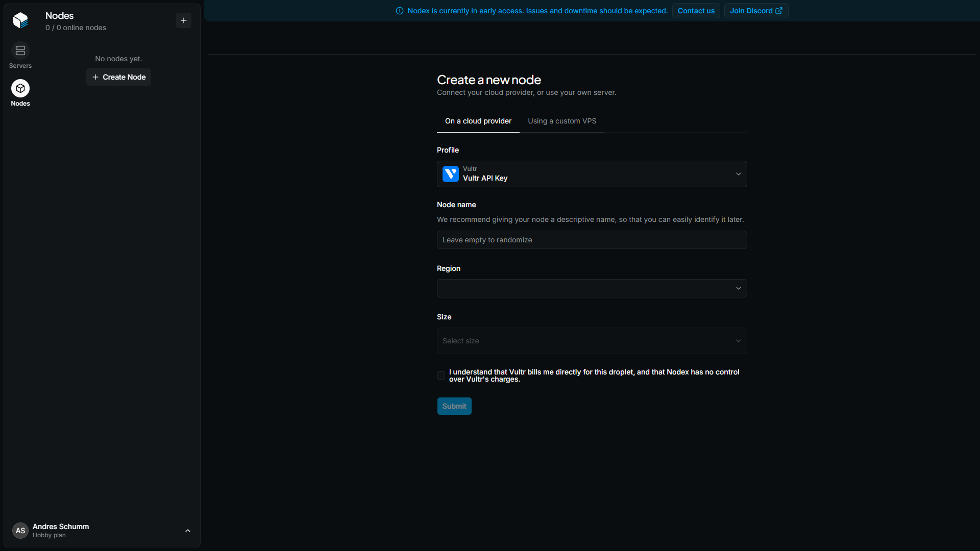Click the AS user avatar
This screenshot has width=980, height=551.
click(20, 531)
